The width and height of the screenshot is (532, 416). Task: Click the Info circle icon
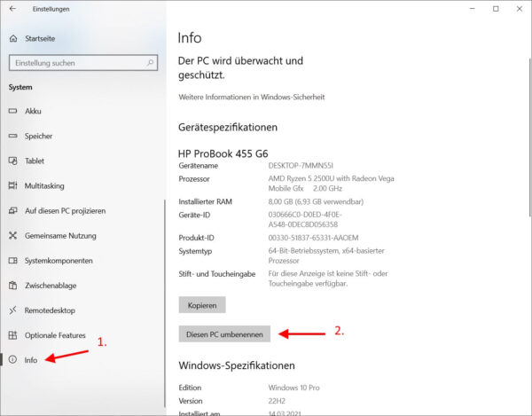pyautogui.click(x=12, y=359)
